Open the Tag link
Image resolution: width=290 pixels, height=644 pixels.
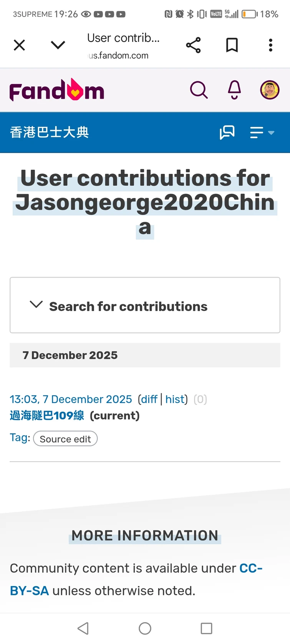pyautogui.click(x=19, y=438)
